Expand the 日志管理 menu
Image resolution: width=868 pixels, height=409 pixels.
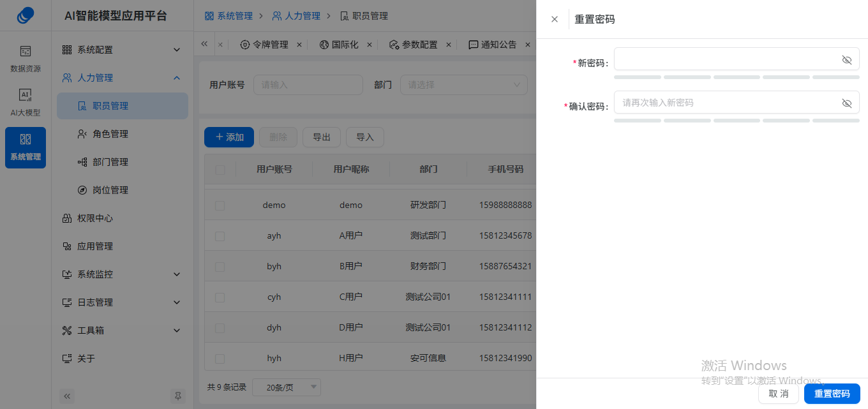pyautogui.click(x=177, y=302)
